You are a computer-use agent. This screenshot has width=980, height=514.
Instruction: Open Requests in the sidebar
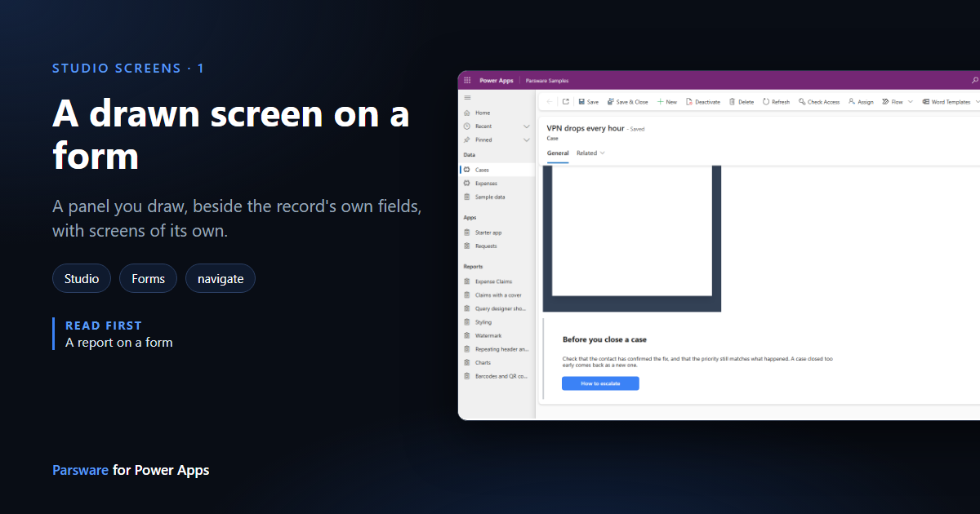497,246
